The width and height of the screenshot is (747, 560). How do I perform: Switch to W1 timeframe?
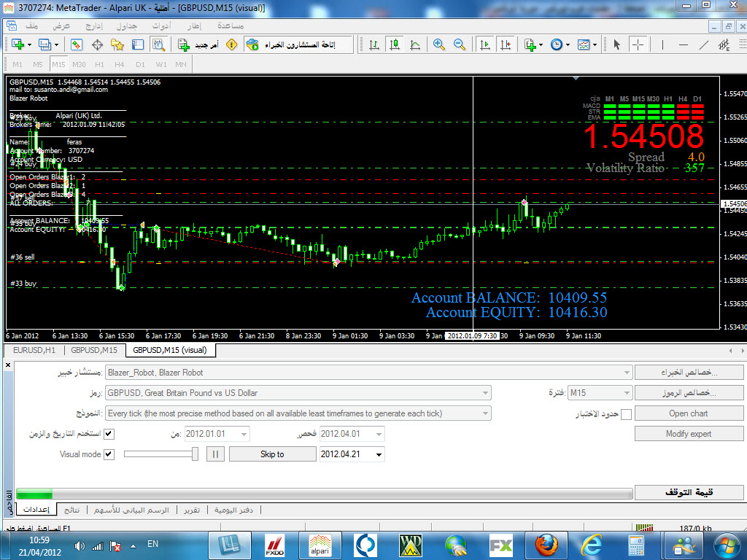pos(161,64)
